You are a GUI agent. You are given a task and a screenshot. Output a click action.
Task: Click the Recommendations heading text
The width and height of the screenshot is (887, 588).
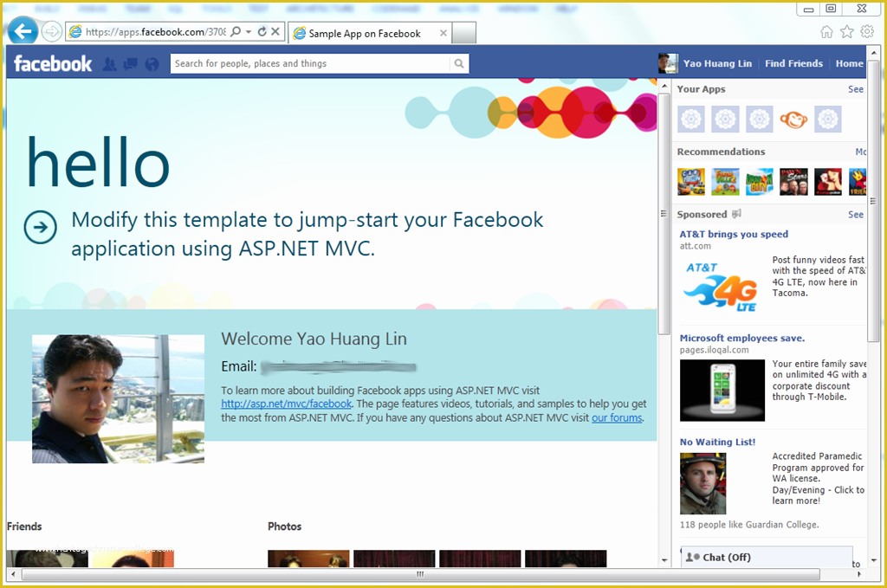tap(721, 152)
